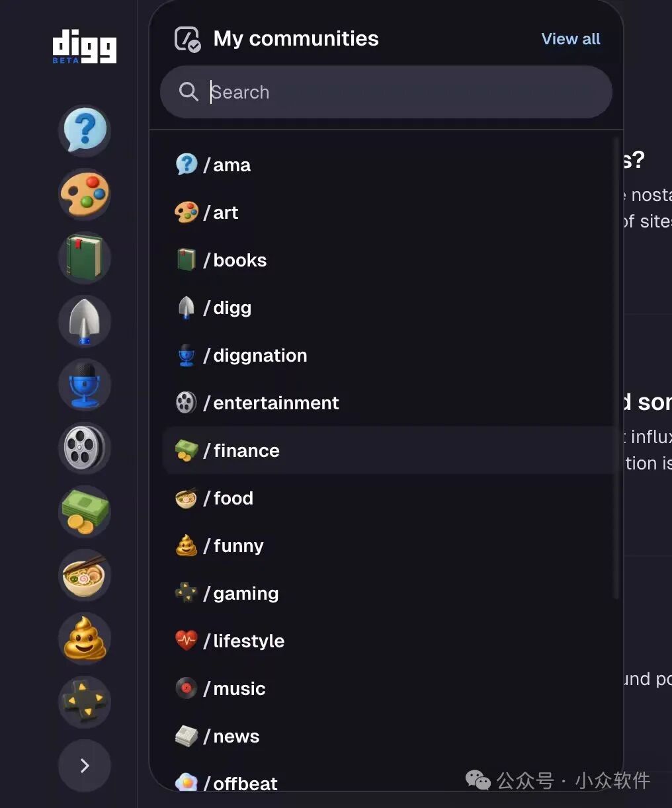Select the art palette sidebar icon
Viewport: 672px width, 808px height.
[x=84, y=194]
